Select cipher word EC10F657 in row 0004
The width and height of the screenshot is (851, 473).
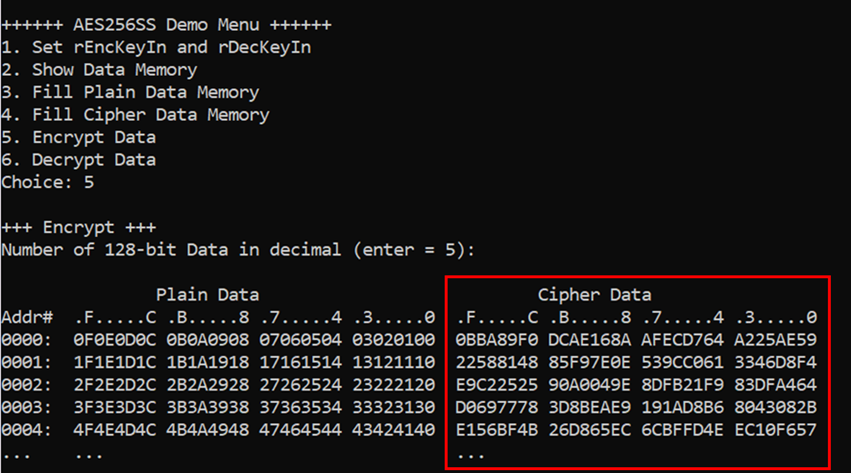pos(776,430)
